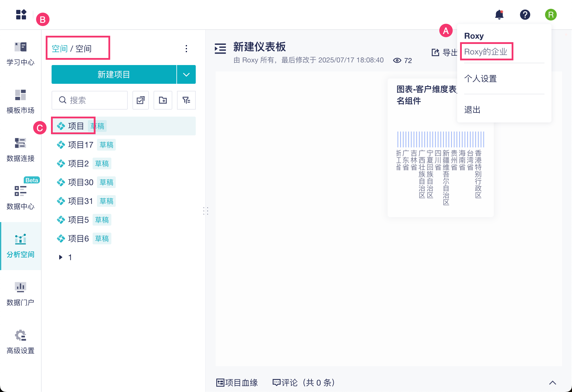
Task: Click the panel resize drag handle
Action: pos(206,211)
